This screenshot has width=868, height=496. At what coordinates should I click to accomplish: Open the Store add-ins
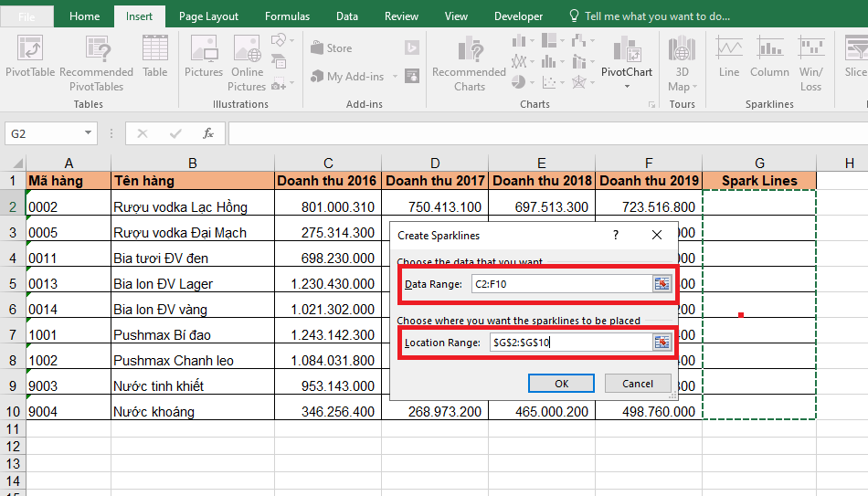tap(331, 48)
